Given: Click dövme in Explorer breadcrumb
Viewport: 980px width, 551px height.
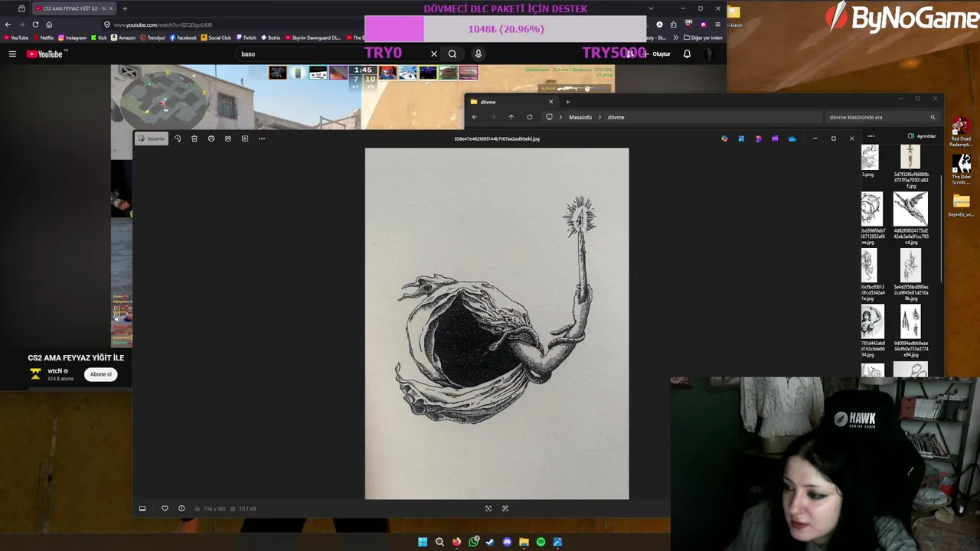Looking at the screenshot, I should click(616, 117).
